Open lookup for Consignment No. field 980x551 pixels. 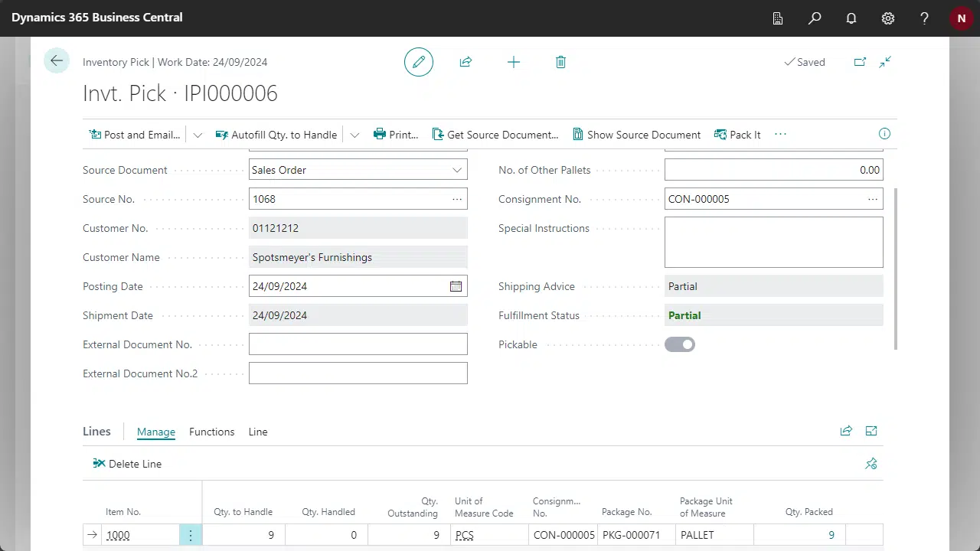[873, 199]
